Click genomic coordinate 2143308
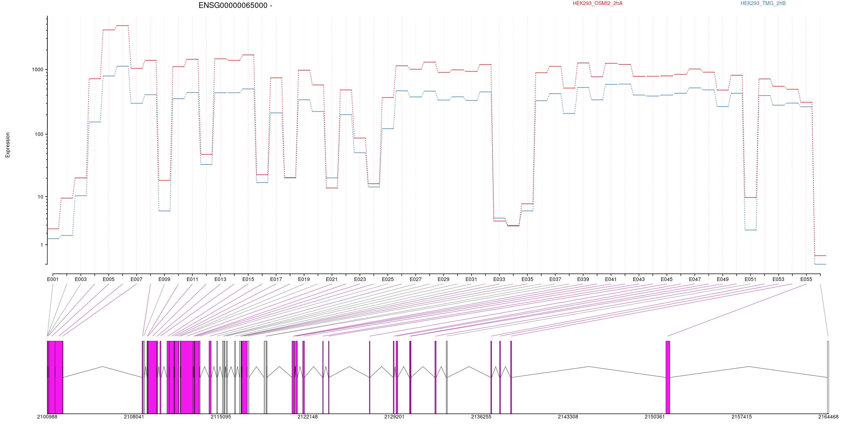The width and height of the screenshot is (868, 434). tap(568, 417)
